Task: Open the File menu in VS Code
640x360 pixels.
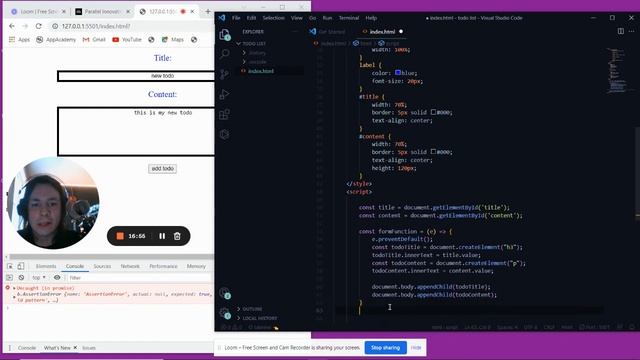Action: coord(236,18)
